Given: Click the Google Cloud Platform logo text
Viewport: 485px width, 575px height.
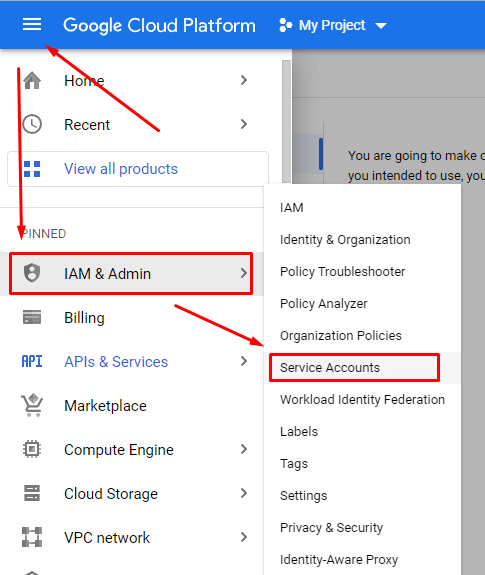Looking at the screenshot, I should pyautogui.click(x=159, y=25).
